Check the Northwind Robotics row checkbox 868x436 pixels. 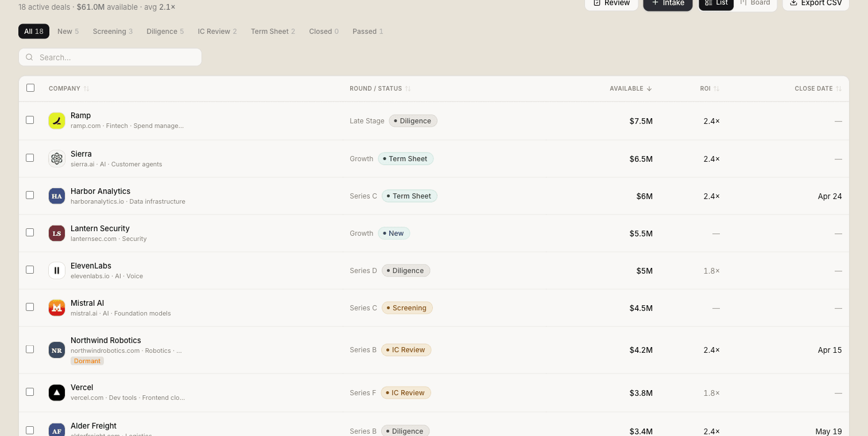click(x=30, y=349)
